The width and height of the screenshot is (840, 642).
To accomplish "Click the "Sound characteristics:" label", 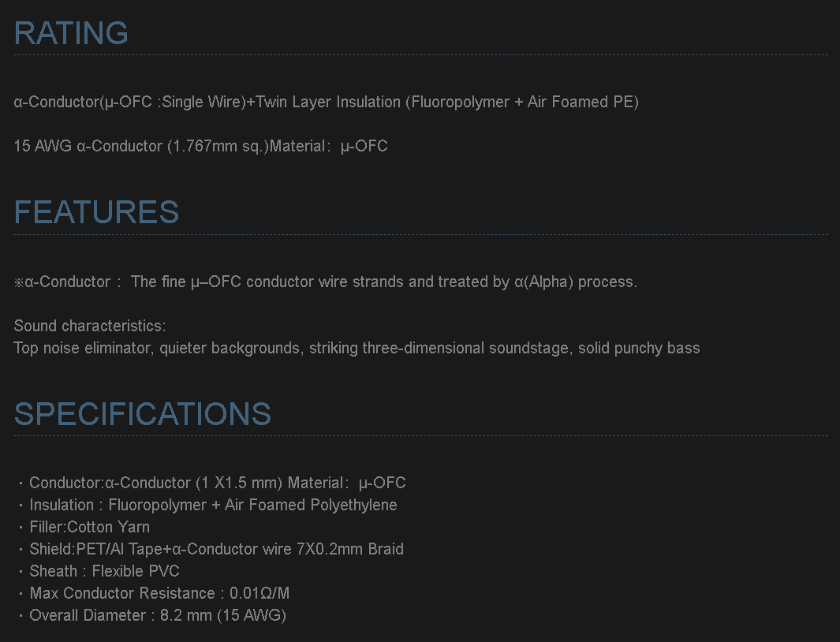I will coord(90,326).
